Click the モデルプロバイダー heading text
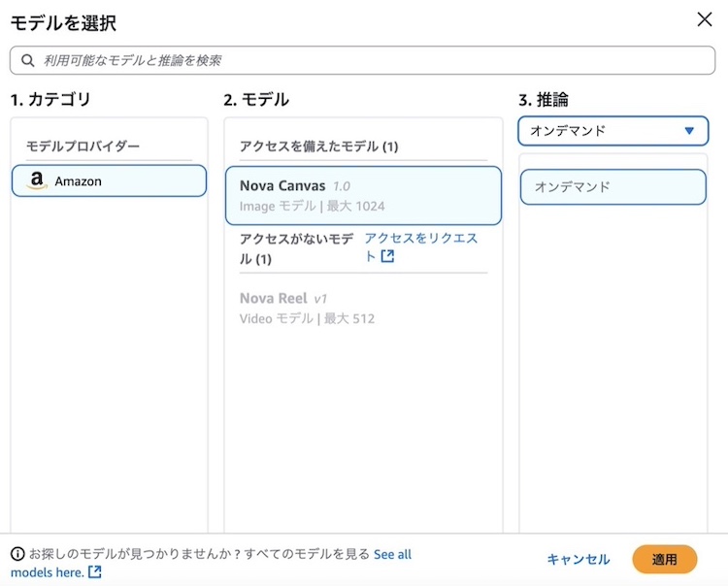The image size is (728, 586). pyautogui.click(x=83, y=146)
